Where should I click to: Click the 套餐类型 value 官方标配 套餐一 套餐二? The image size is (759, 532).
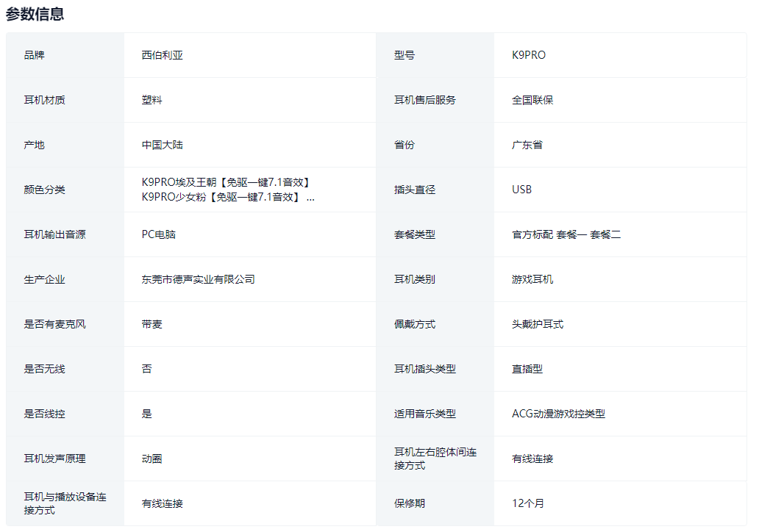566,234
